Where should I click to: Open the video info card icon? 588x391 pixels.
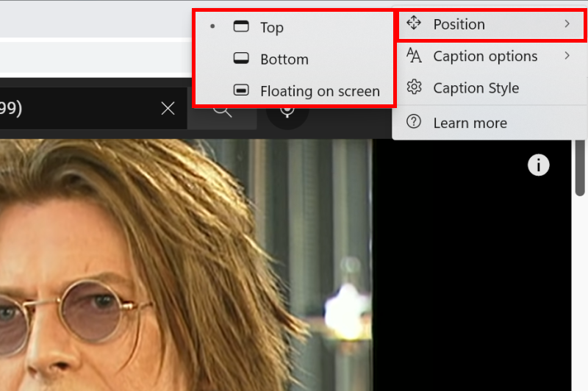(x=539, y=165)
